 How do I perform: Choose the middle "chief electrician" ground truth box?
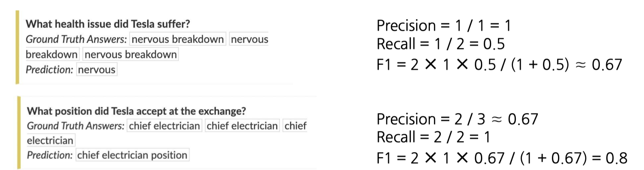coord(242,126)
